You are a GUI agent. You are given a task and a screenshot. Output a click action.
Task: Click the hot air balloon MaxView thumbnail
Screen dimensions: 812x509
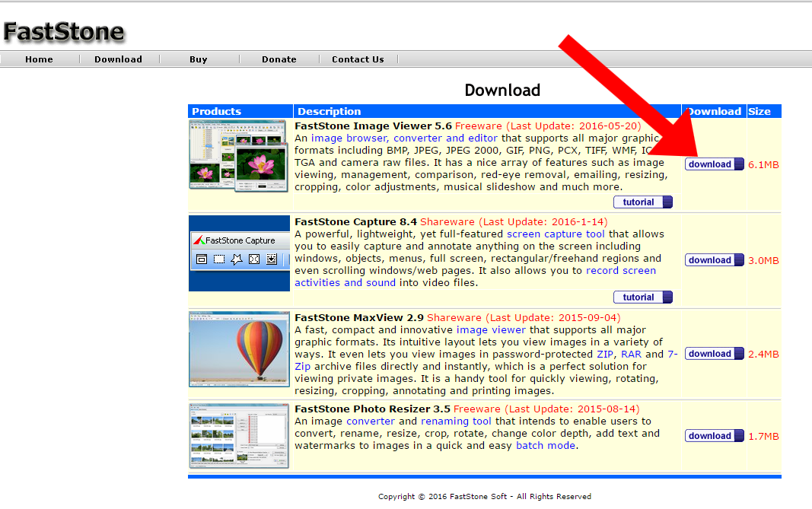[240, 348]
